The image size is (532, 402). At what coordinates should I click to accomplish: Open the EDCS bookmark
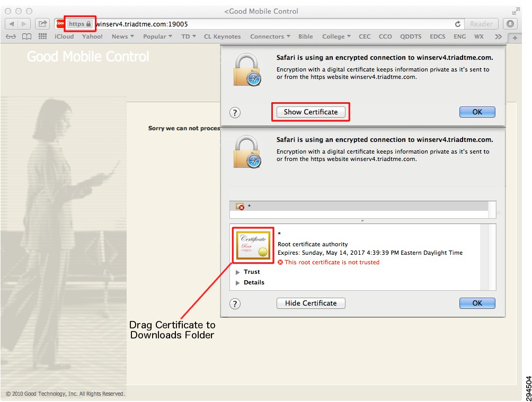pyautogui.click(x=437, y=37)
